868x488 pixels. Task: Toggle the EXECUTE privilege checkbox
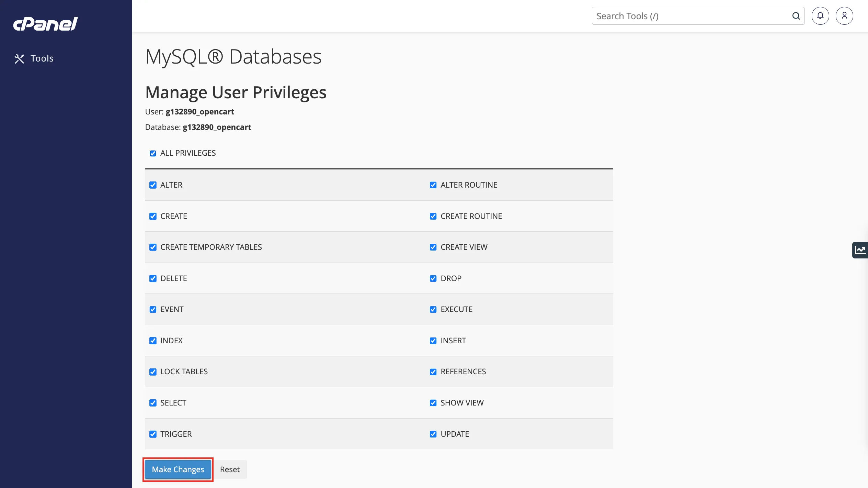tap(433, 310)
